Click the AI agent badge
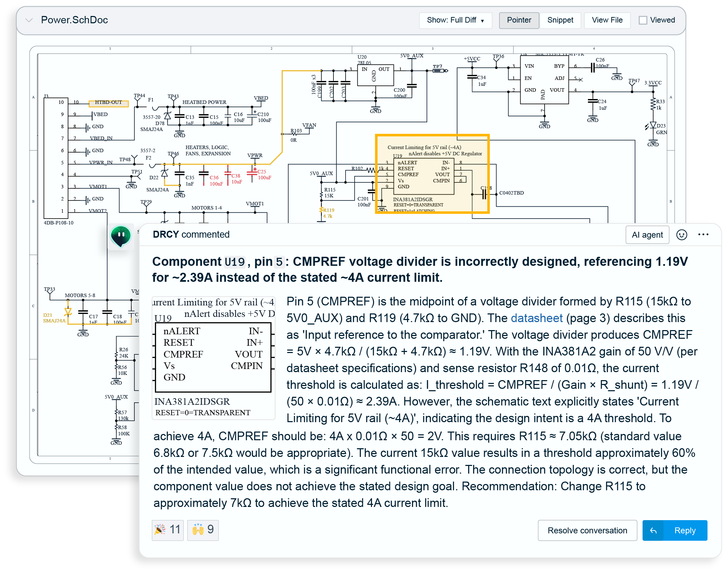 coord(647,235)
